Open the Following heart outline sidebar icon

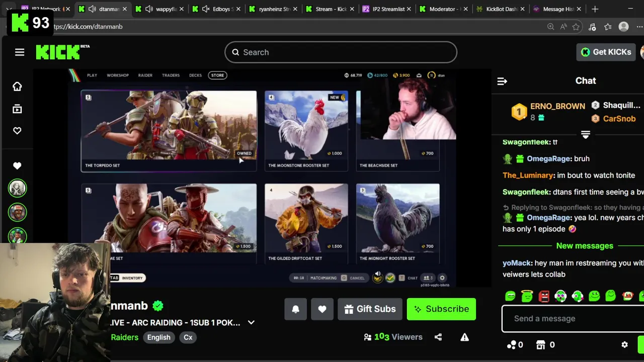click(x=17, y=131)
